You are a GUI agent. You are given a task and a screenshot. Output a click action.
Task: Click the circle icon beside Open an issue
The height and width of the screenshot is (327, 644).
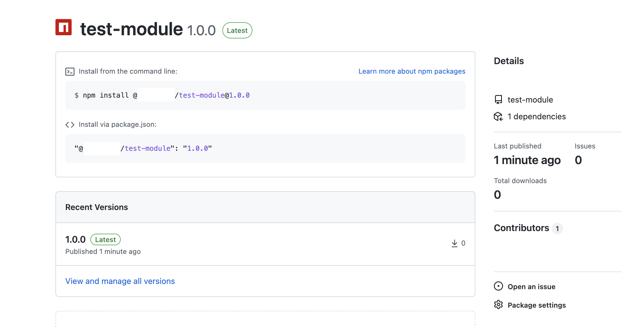pos(498,286)
